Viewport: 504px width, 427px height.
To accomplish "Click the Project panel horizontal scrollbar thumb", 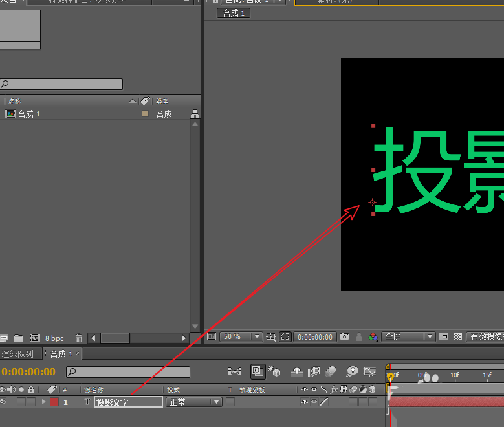I will (115, 338).
